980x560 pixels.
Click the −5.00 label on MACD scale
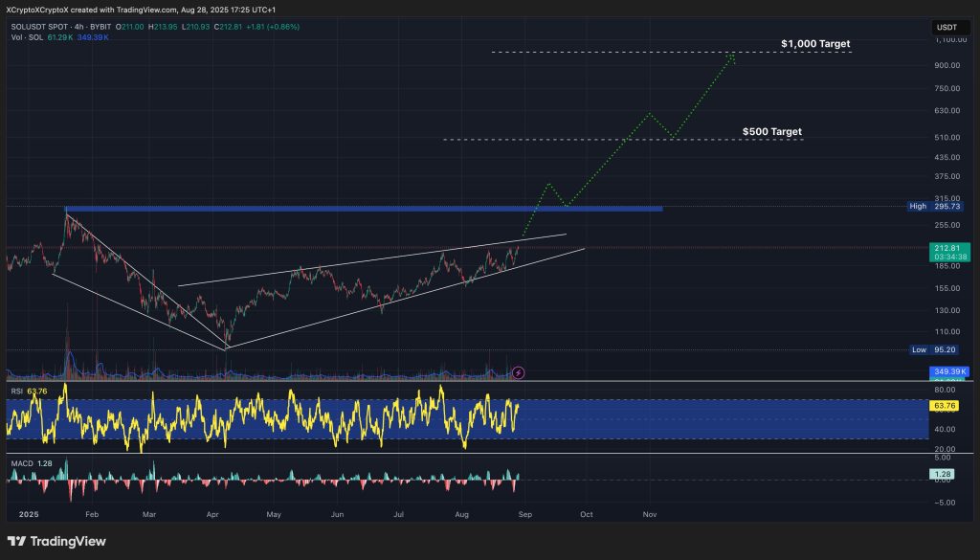pos(943,503)
